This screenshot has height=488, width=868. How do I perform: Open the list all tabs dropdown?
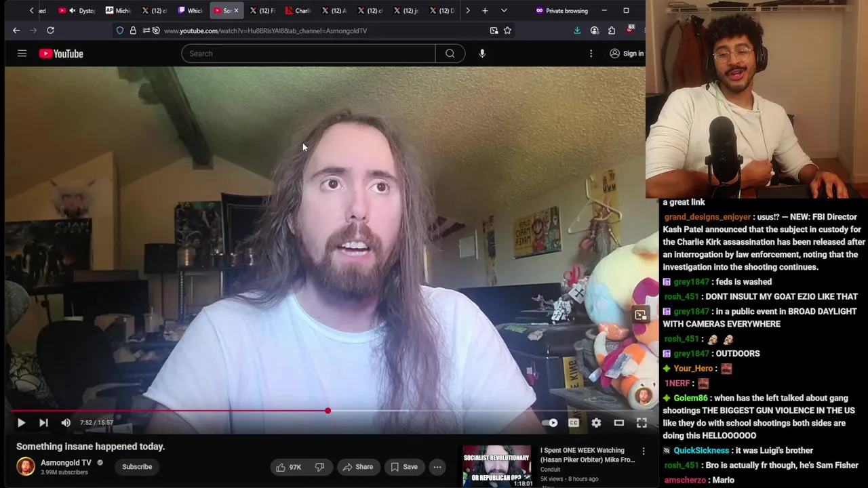(x=504, y=11)
